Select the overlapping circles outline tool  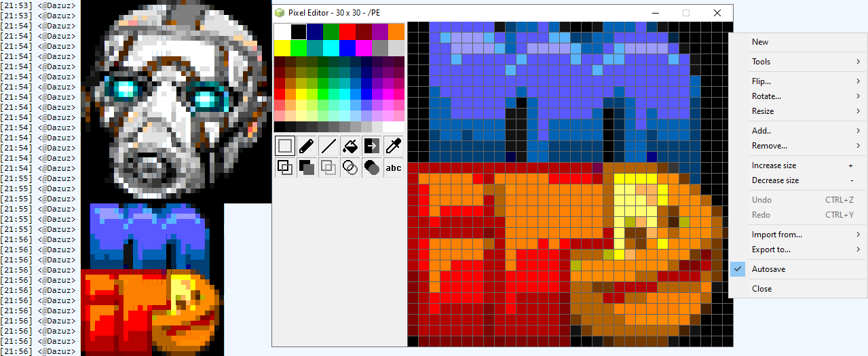click(x=350, y=167)
